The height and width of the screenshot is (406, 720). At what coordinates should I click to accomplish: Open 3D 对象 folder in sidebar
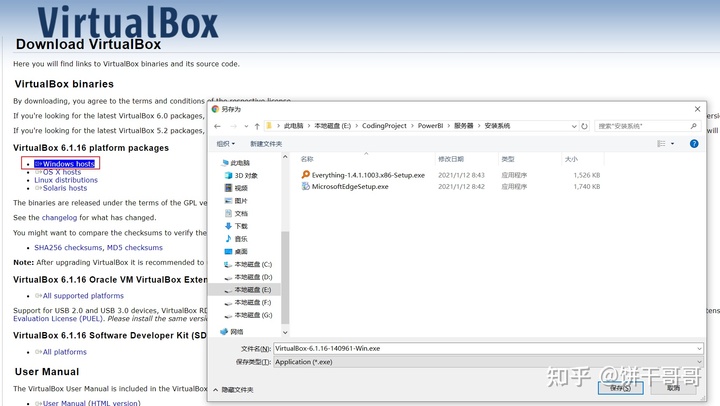(241, 175)
